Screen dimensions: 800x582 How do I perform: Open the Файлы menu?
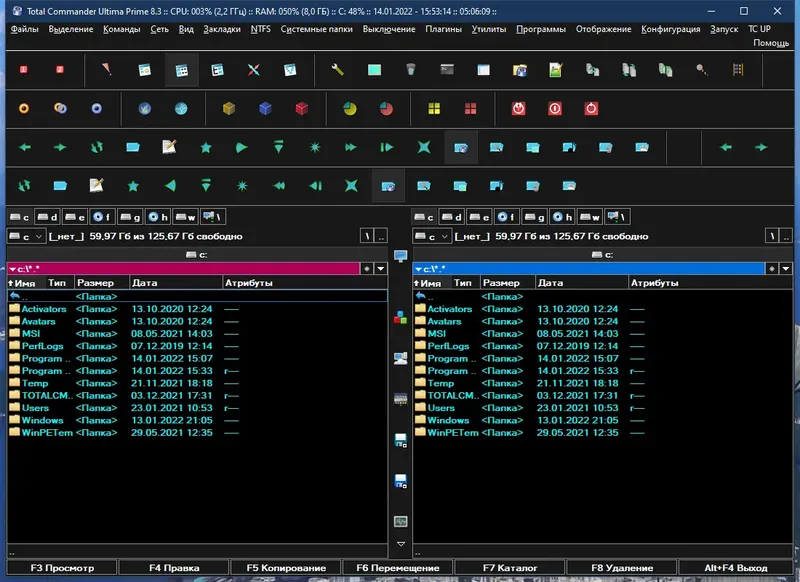[x=24, y=29]
